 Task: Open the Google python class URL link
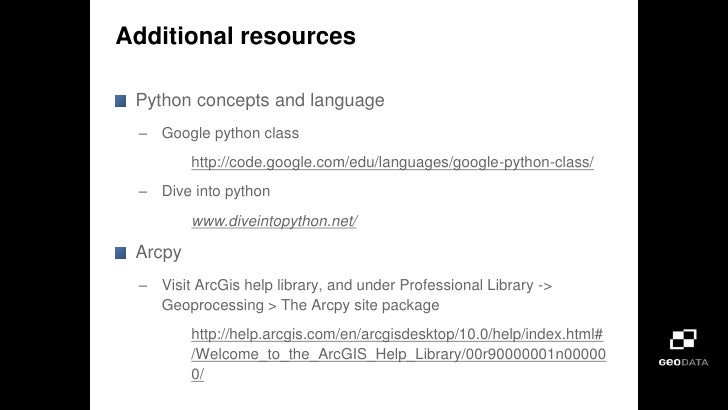point(392,162)
